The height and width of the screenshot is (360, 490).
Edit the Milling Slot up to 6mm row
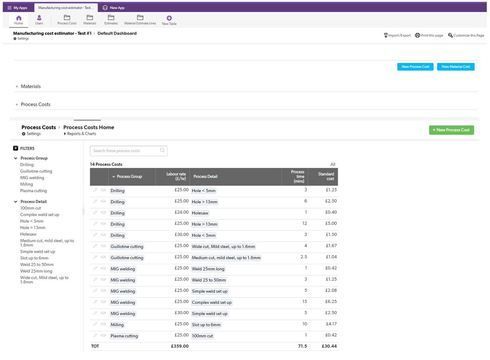(x=95, y=324)
